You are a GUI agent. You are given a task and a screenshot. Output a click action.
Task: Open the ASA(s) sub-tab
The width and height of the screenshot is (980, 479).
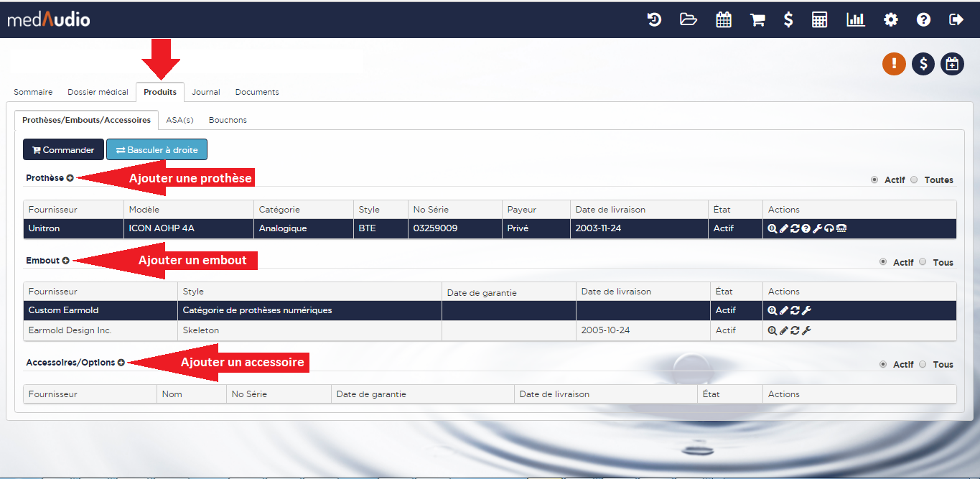(x=179, y=120)
